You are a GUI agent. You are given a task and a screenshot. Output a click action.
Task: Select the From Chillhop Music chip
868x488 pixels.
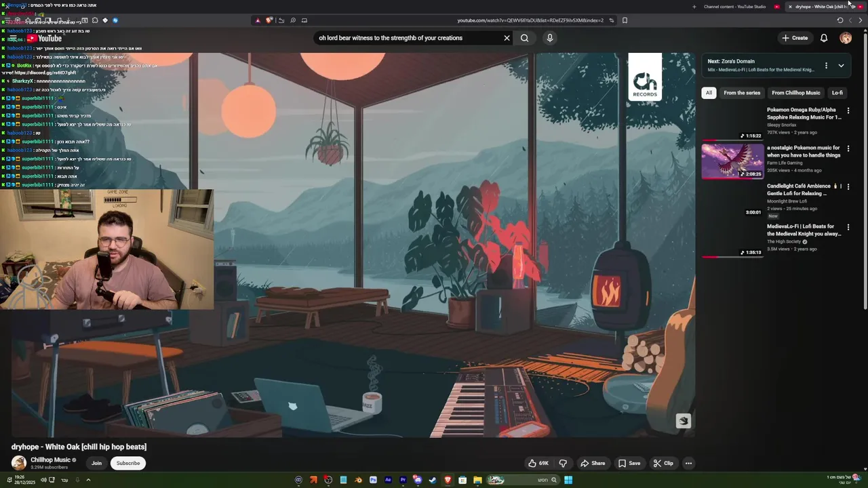click(x=795, y=93)
